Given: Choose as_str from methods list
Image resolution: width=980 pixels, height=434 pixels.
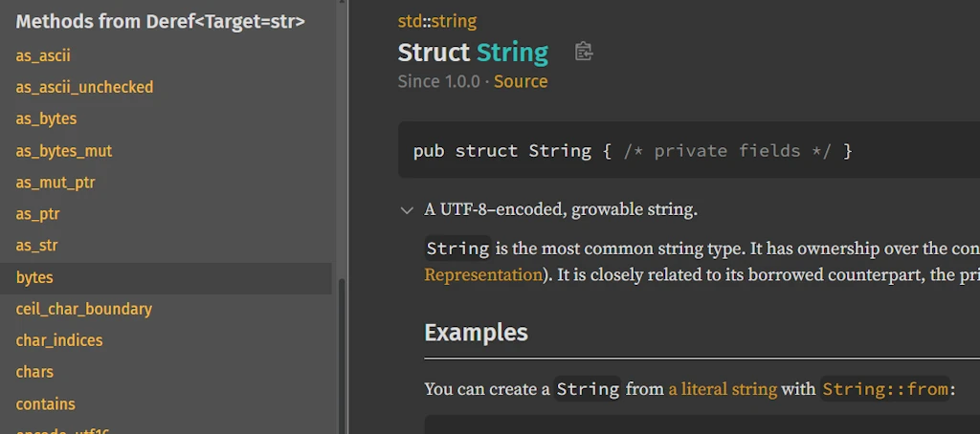Looking at the screenshot, I should click(x=36, y=246).
